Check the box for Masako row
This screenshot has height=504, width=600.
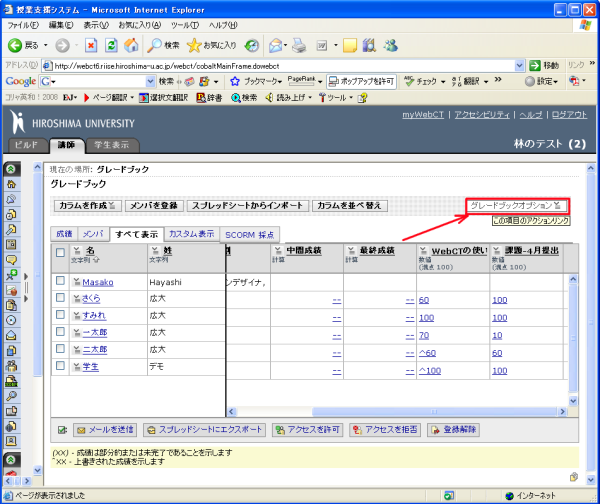click(60, 281)
